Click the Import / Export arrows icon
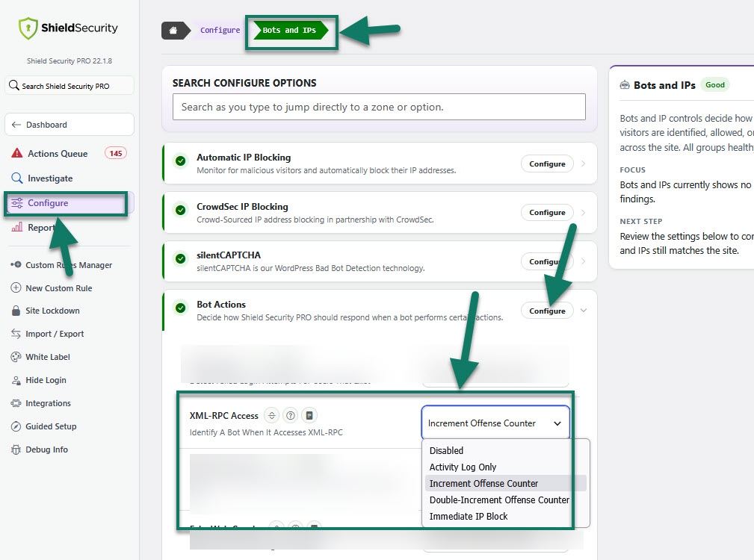This screenshot has height=560, width=754. click(x=16, y=333)
